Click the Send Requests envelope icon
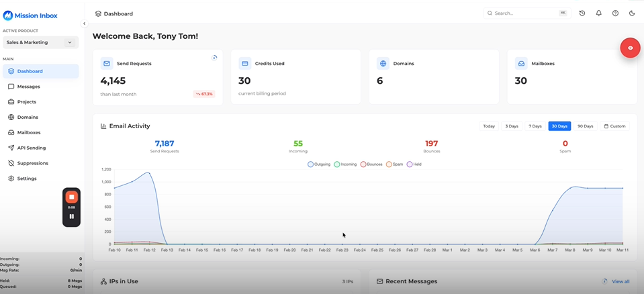 (x=107, y=64)
